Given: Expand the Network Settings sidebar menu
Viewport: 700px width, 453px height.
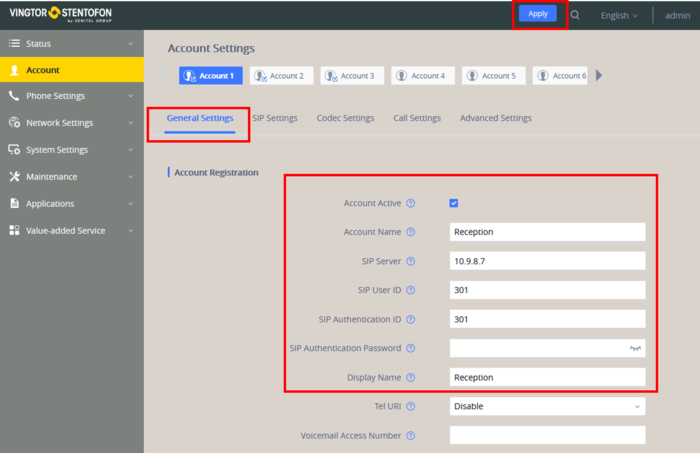Looking at the screenshot, I should [70, 123].
